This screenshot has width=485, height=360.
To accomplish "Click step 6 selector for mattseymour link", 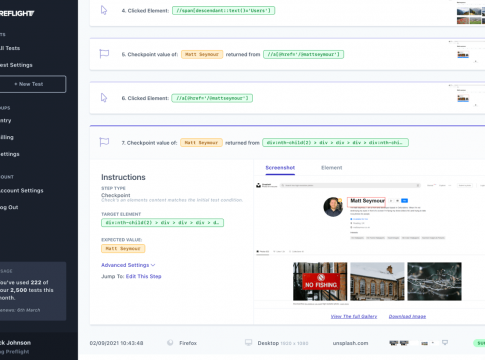I will tap(212, 98).
